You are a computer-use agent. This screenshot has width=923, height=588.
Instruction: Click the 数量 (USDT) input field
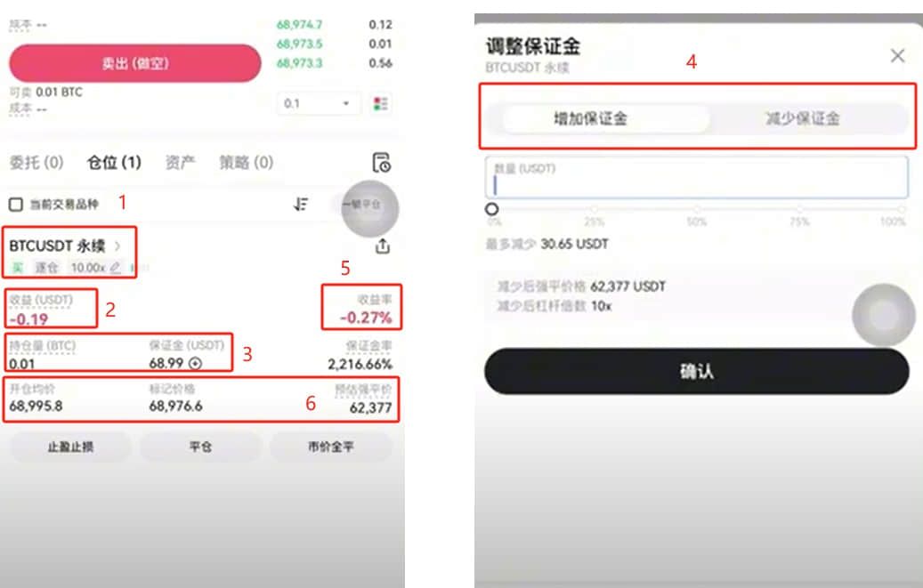[x=696, y=177]
